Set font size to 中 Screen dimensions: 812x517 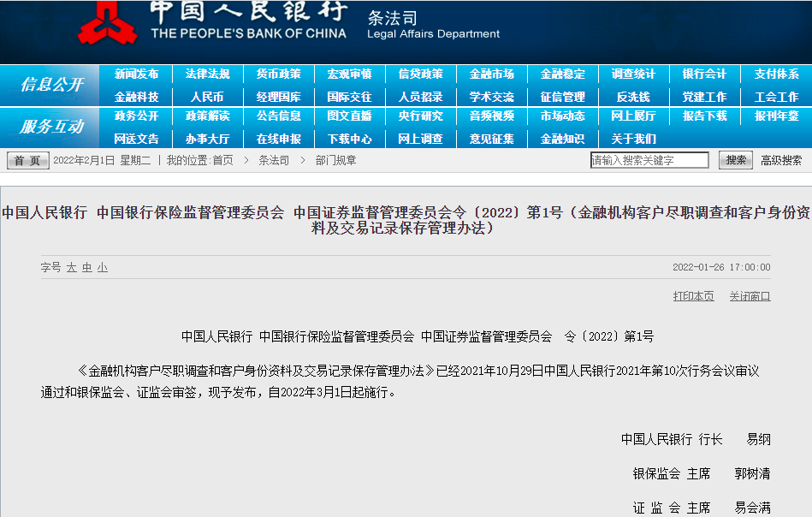87,268
